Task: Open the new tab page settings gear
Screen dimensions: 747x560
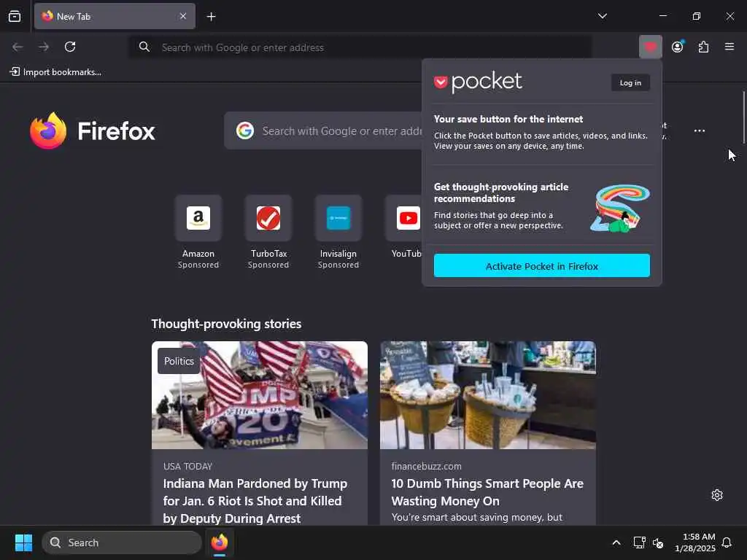Action: [x=717, y=495]
